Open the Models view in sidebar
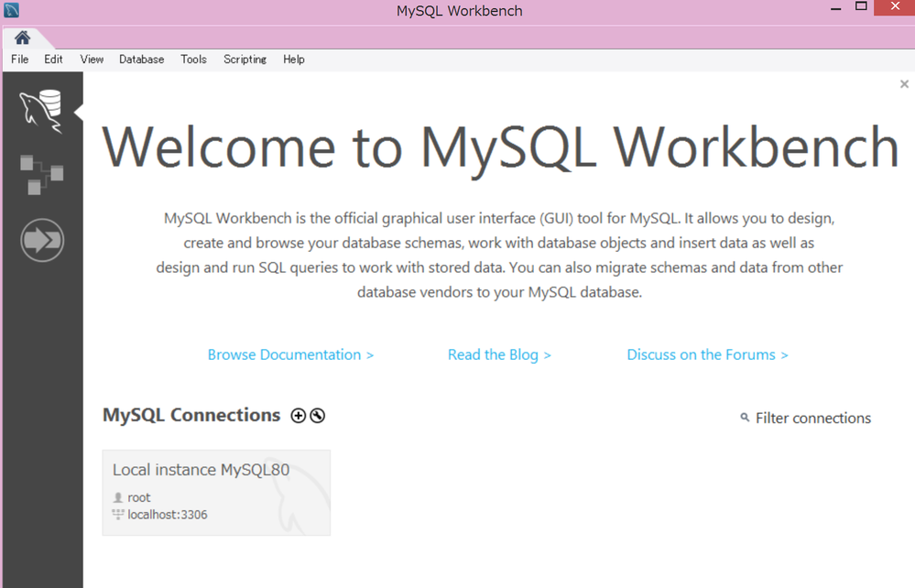This screenshot has width=915, height=588. click(41, 174)
